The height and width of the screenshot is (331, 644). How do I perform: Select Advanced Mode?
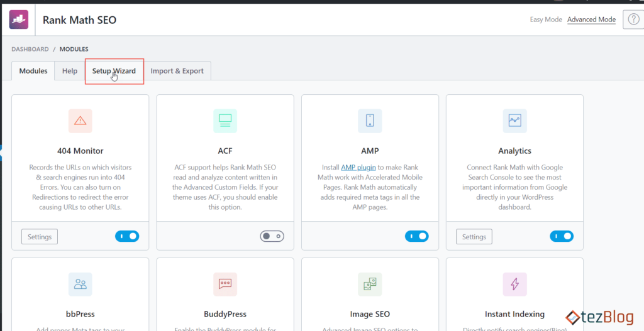click(591, 19)
